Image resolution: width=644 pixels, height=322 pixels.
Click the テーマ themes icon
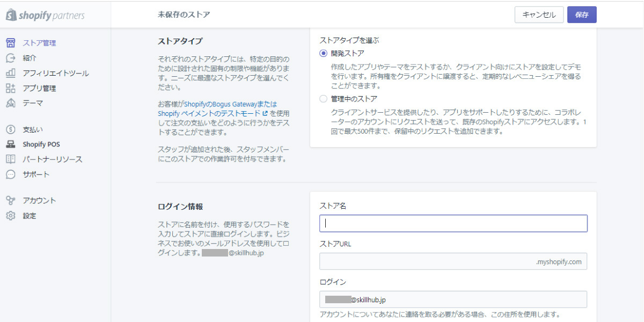click(11, 103)
